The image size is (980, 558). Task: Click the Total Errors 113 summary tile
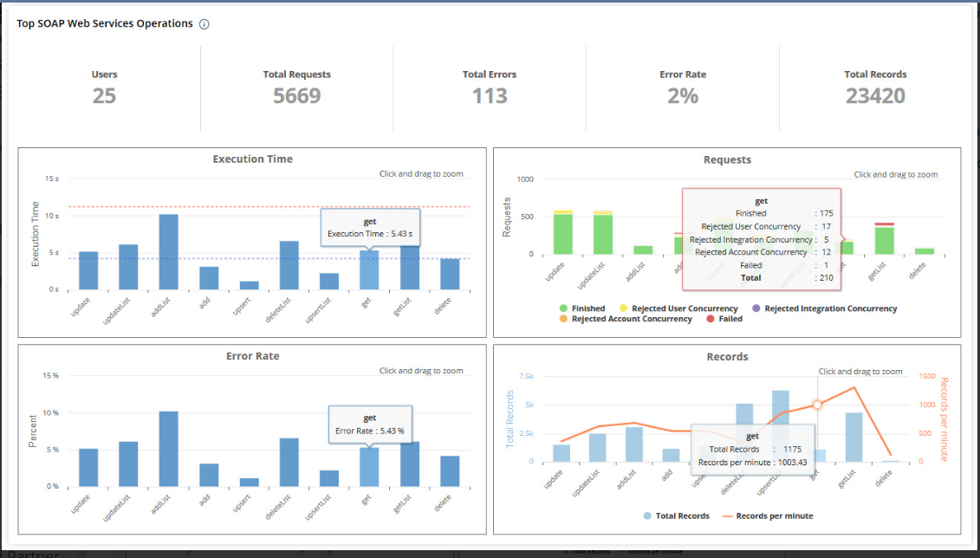(489, 88)
